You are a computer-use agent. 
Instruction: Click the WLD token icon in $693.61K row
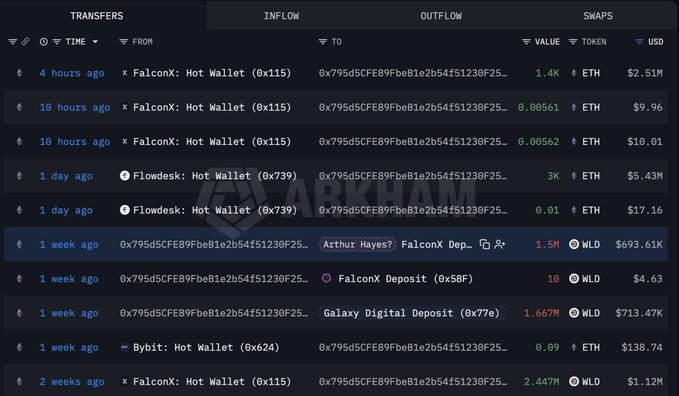tap(574, 244)
